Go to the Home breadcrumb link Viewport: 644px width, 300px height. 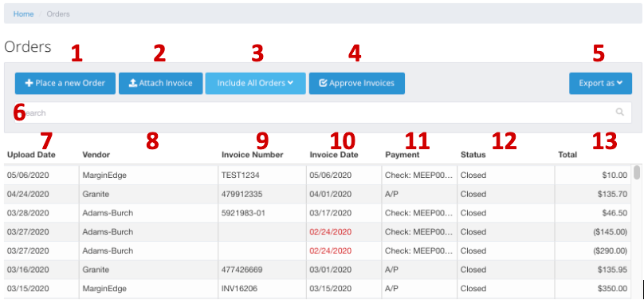pos(23,14)
